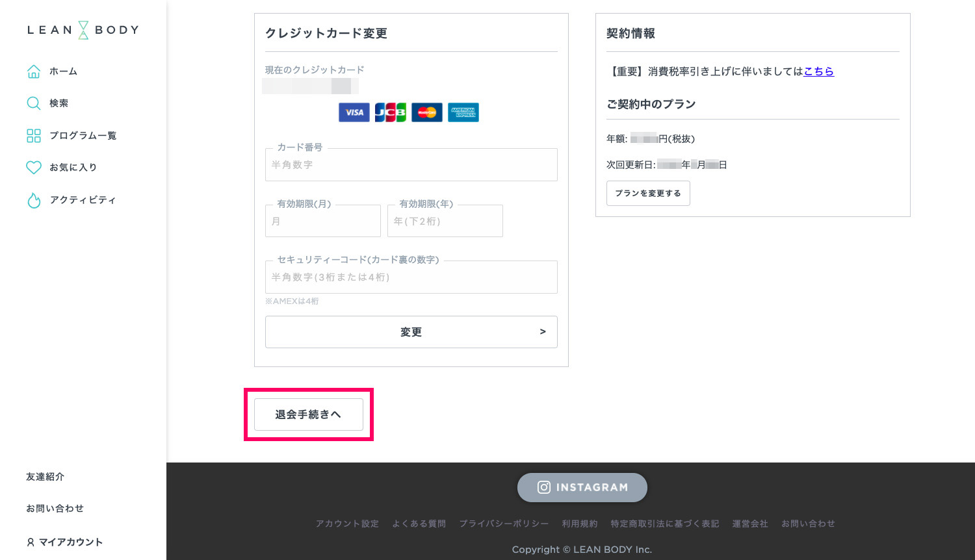Click the Mastercard logo
This screenshot has height=560, width=975.
point(427,112)
